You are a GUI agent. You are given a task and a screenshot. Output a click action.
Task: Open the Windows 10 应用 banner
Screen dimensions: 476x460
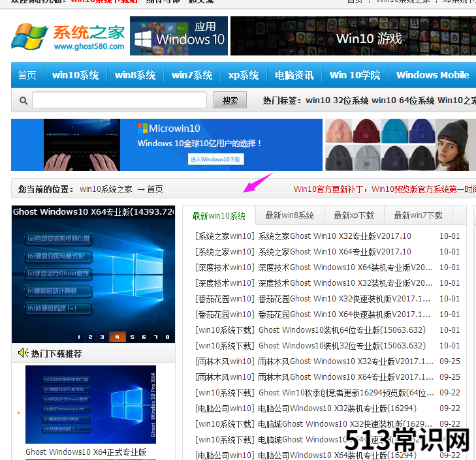tap(179, 36)
